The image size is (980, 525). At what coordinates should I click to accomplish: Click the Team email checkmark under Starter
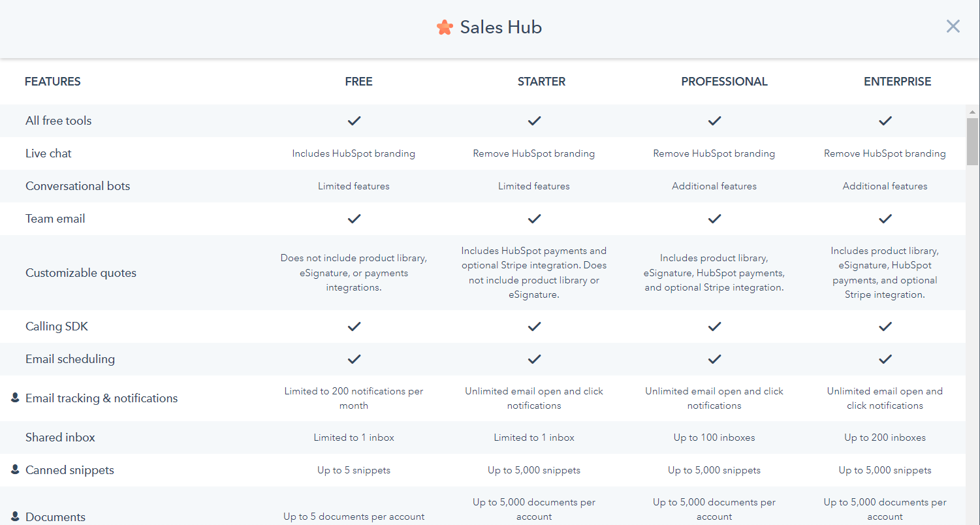tap(534, 219)
